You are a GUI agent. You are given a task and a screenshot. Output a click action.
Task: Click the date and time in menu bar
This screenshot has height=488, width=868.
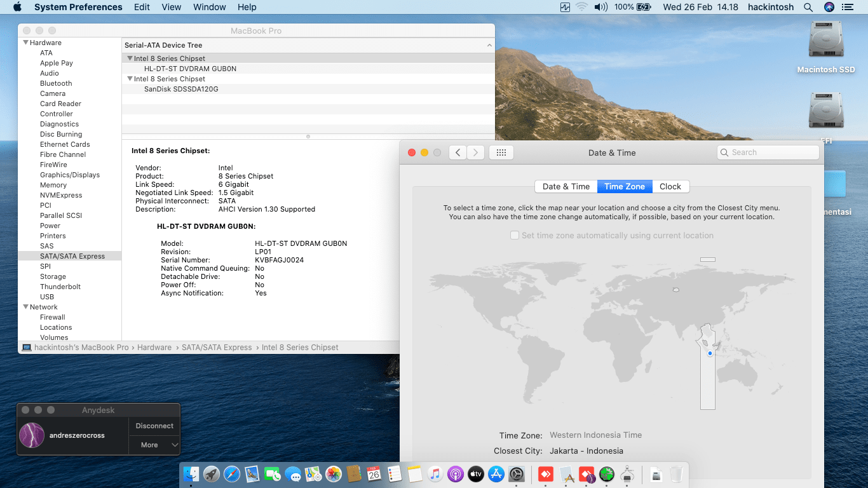coord(700,7)
